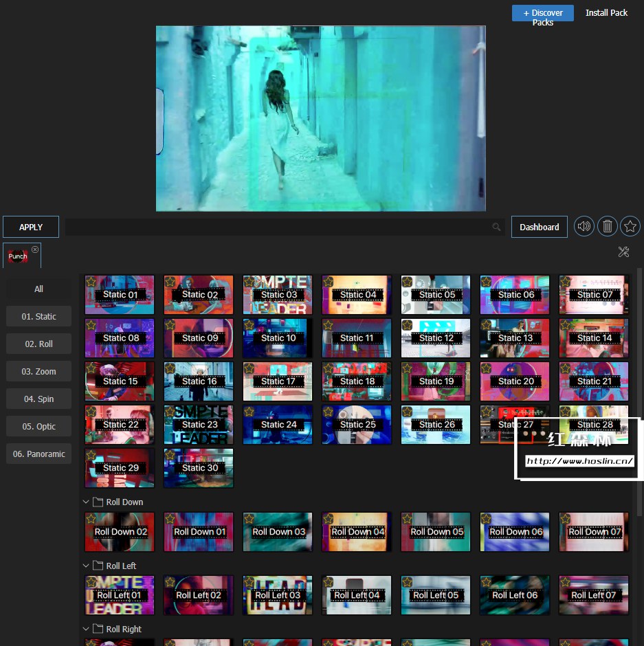Select the Static 18 thumbnail

(x=357, y=381)
